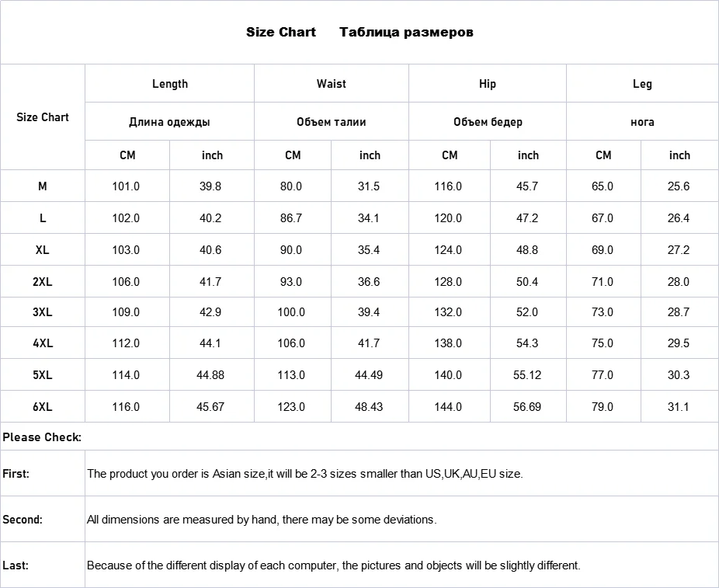Select the 'нога' subheader cell

[x=642, y=122]
